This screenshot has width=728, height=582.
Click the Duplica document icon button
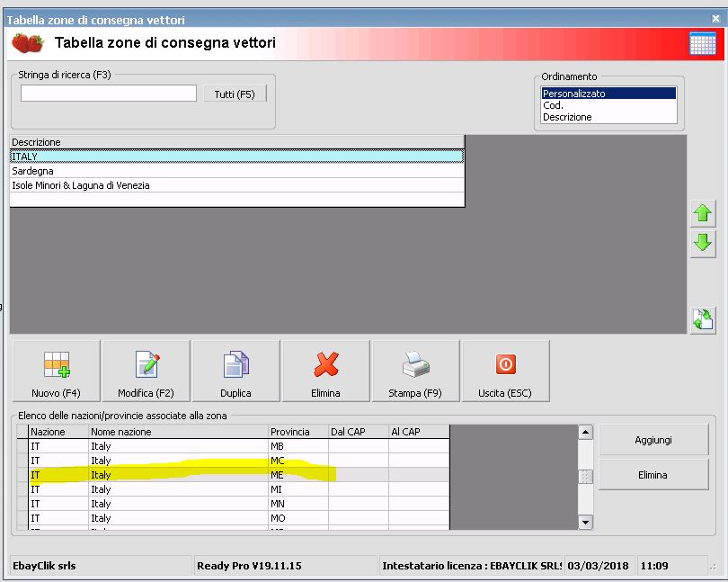click(x=235, y=371)
